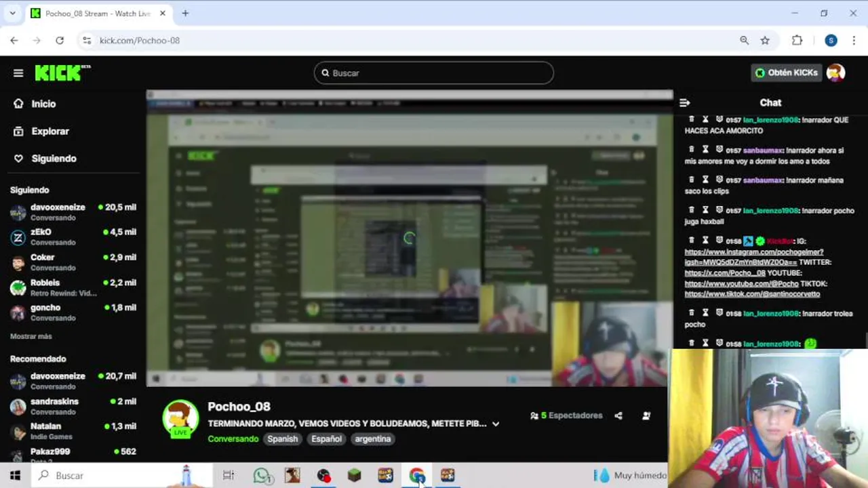Click the Spanish tag

[283, 439]
